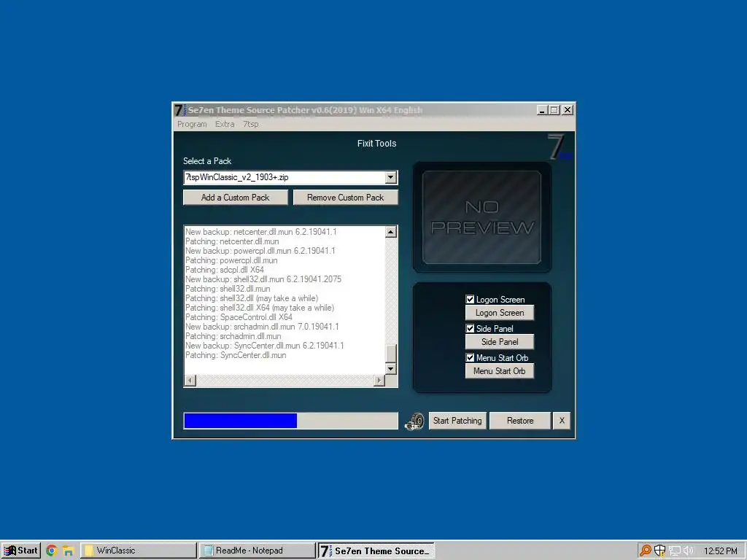Click the pack name field 7tspWinClassic_v2_1903+.zip
This screenshot has width=747, height=560.
(x=285, y=177)
